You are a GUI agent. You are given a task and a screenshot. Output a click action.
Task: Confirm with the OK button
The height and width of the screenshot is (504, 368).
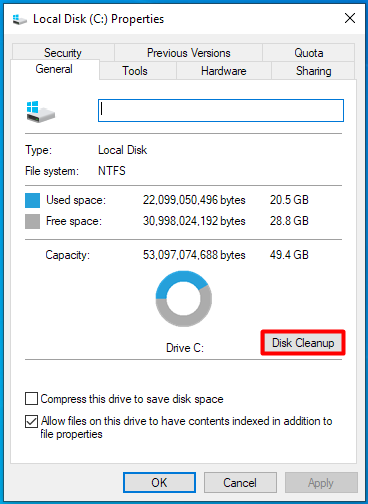point(159,482)
